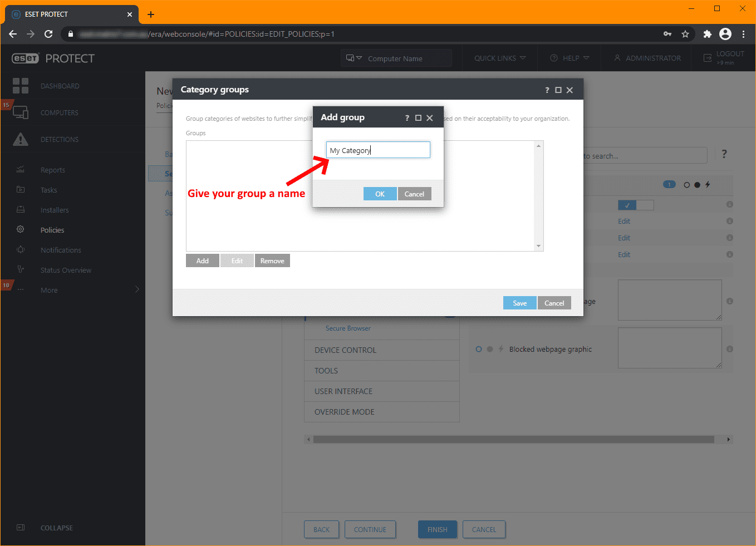Viewport: 756px width, 546px height.
Task: Click Add button under Groups list
Action: coord(203,260)
